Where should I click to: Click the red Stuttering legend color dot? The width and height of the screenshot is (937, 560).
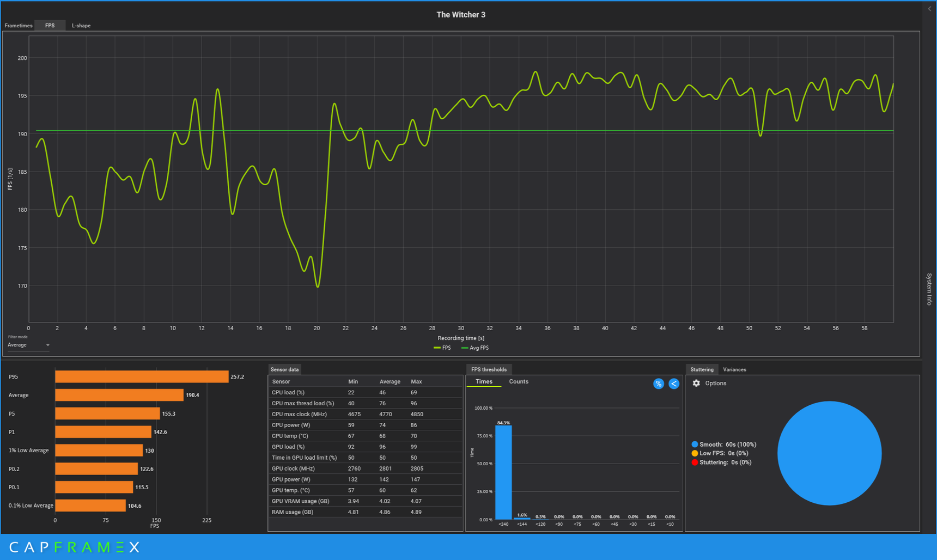pyautogui.click(x=695, y=462)
